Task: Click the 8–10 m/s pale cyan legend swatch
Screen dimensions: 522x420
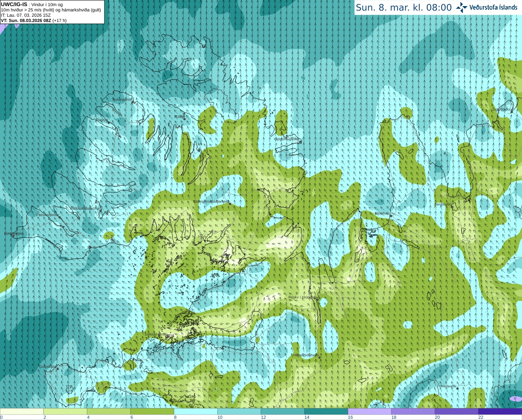Action: pyautogui.click(x=196, y=411)
